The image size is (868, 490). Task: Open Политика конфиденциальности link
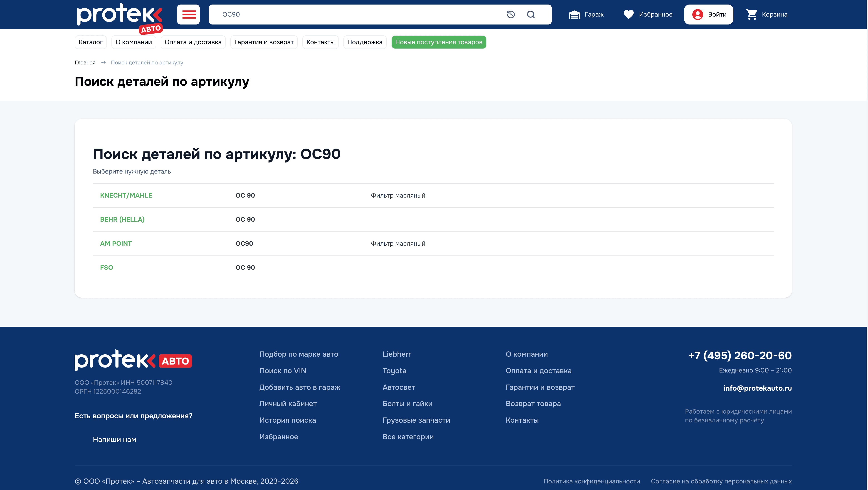click(x=591, y=481)
